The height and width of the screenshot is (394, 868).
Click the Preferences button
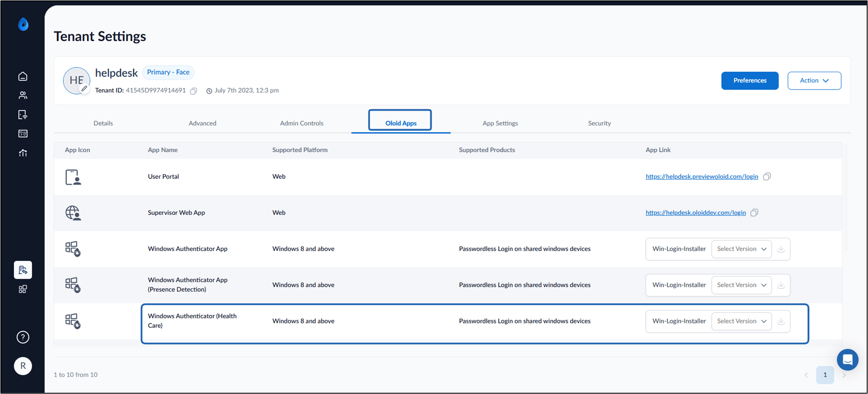coord(750,81)
